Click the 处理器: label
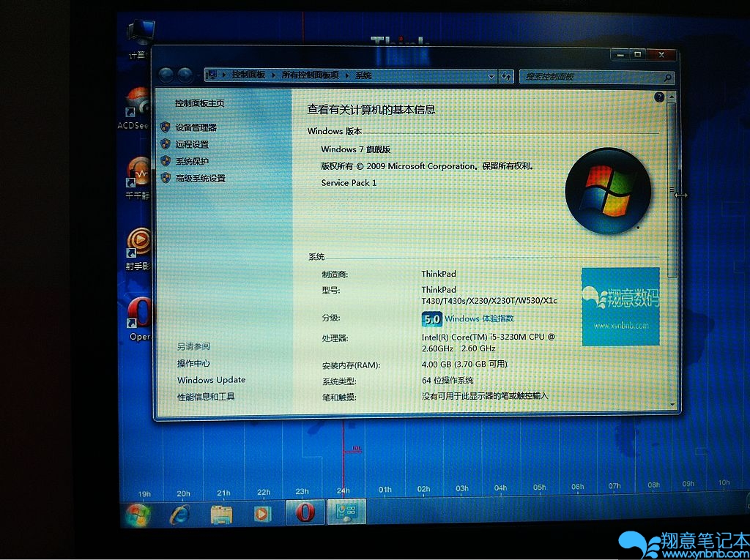 click(335, 339)
